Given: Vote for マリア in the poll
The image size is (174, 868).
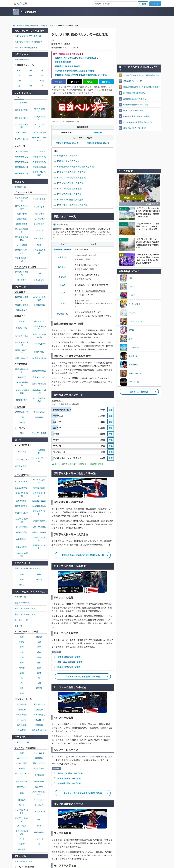Looking at the screenshot, I should point(110,440).
